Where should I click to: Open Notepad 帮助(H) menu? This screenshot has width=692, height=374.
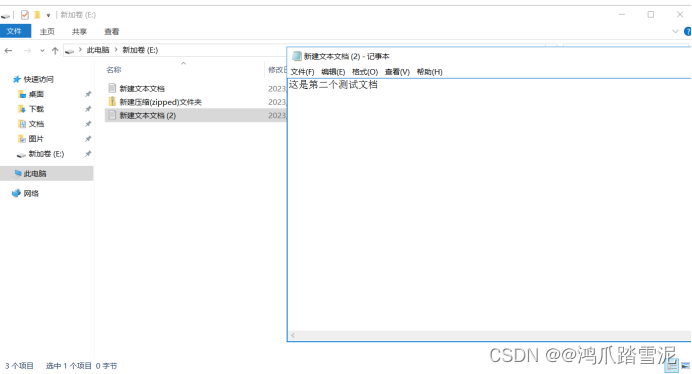tap(429, 72)
